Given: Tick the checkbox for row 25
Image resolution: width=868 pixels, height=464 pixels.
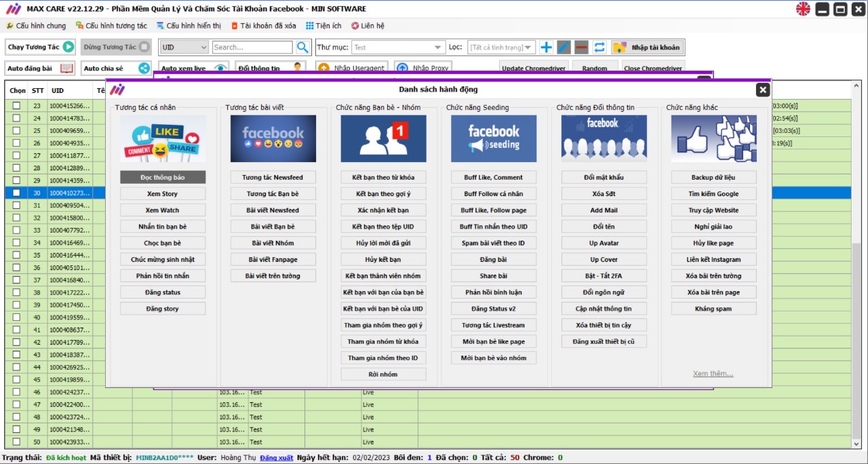Looking at the screenshot, I should [16, 130].
